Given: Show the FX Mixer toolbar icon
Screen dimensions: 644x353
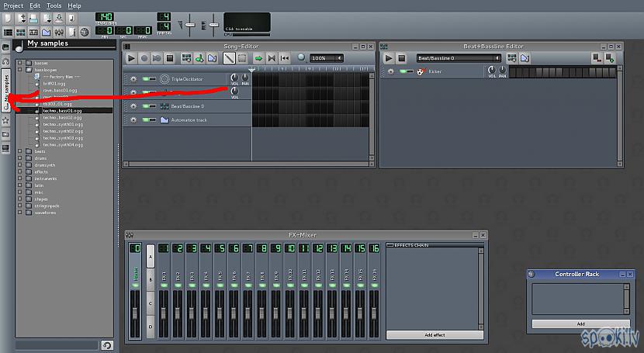Looking at the screenshot, I should point(59,32).
